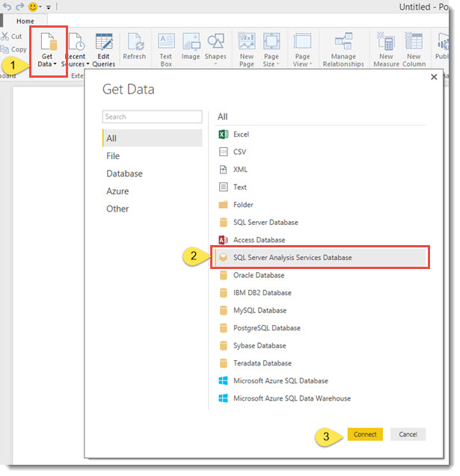The width and height of the screenshot is (460, 476).
Task: Expand the Recent Sources dropdown arrow
Action: coord(88,64)
